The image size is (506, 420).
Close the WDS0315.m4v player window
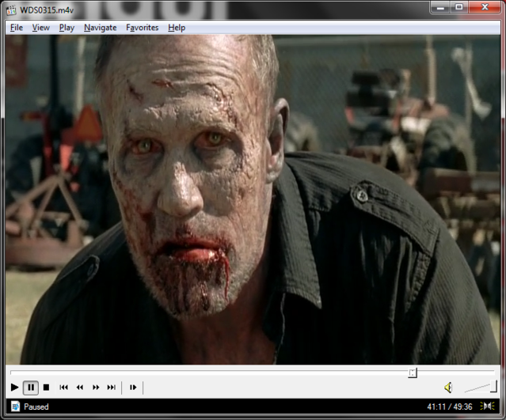(485, 7)
